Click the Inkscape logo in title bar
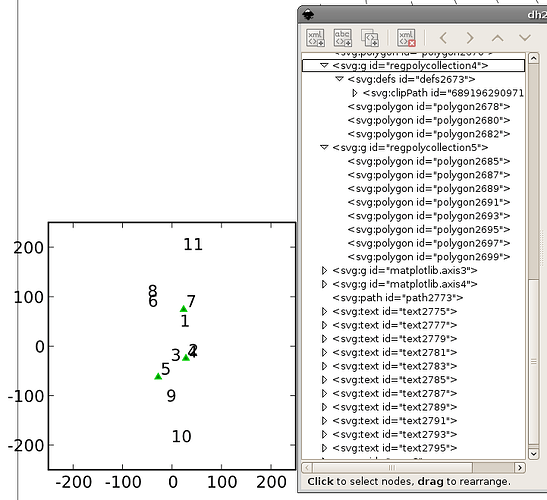Viewport: 547px width, 500px height. point(308,14)
